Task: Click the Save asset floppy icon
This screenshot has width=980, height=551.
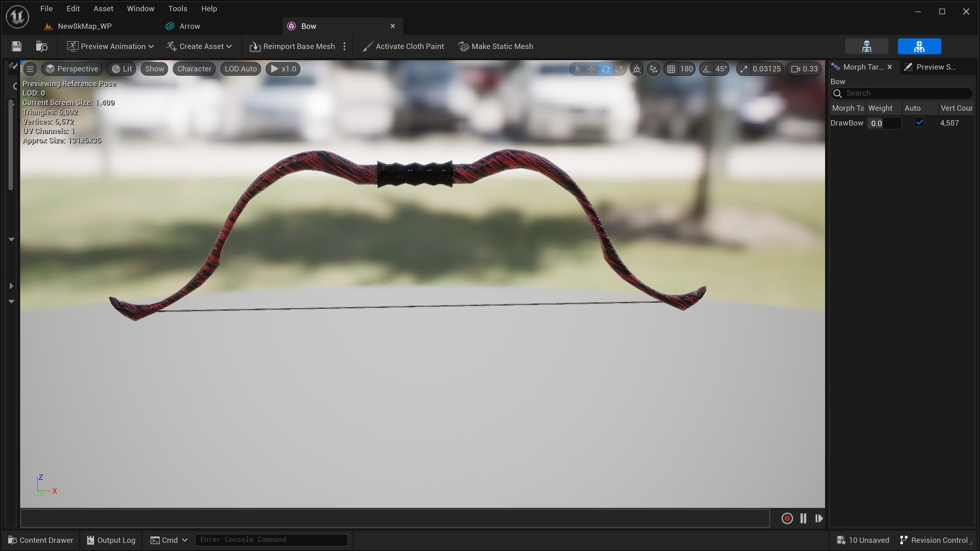Action: click(x=16, y=46)
